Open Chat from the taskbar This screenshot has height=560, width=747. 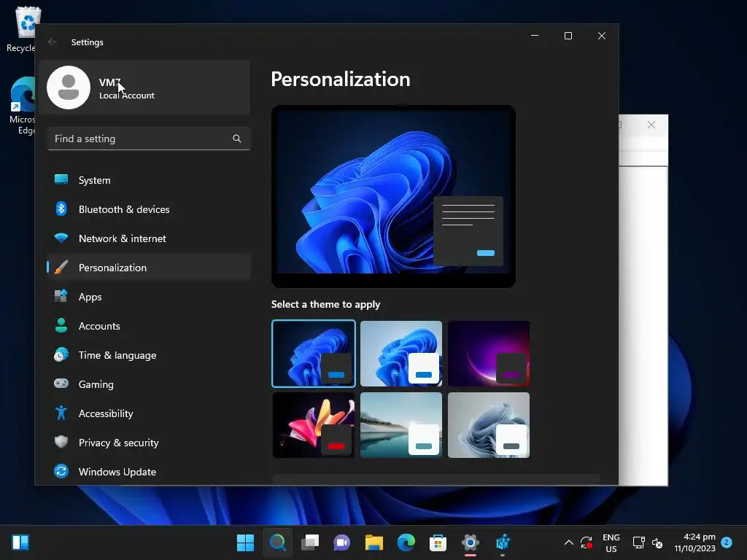[x=341, y=542]
